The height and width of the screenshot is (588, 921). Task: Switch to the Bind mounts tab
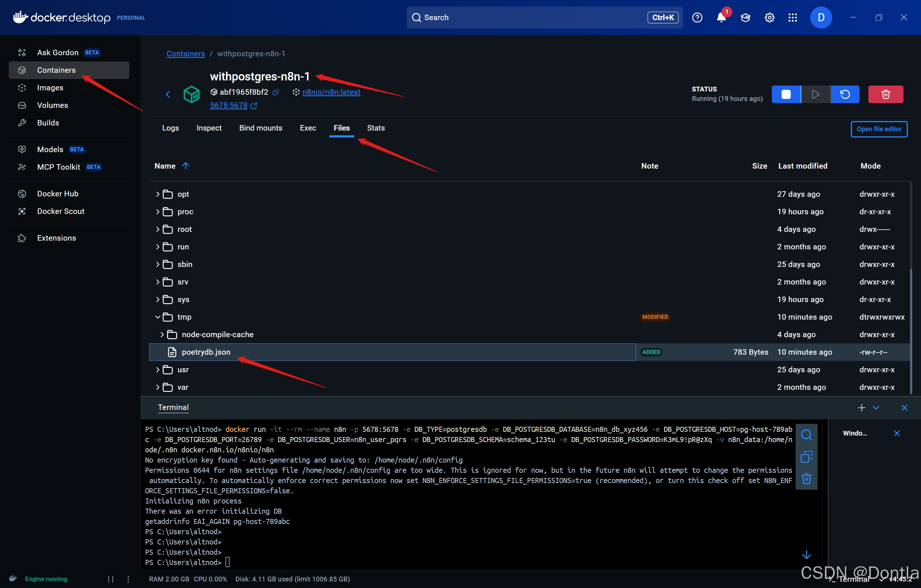click(x=261, y=128)
